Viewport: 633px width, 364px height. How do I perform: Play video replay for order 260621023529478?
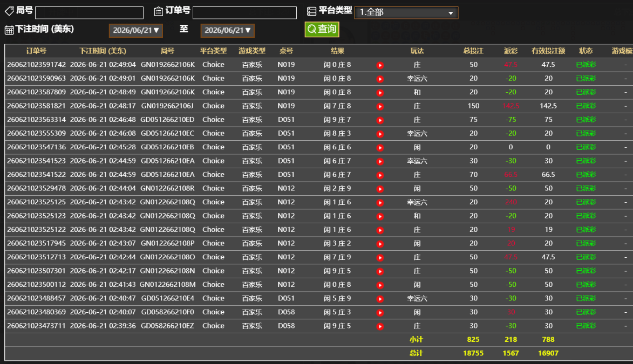click(x=380, y=189)
